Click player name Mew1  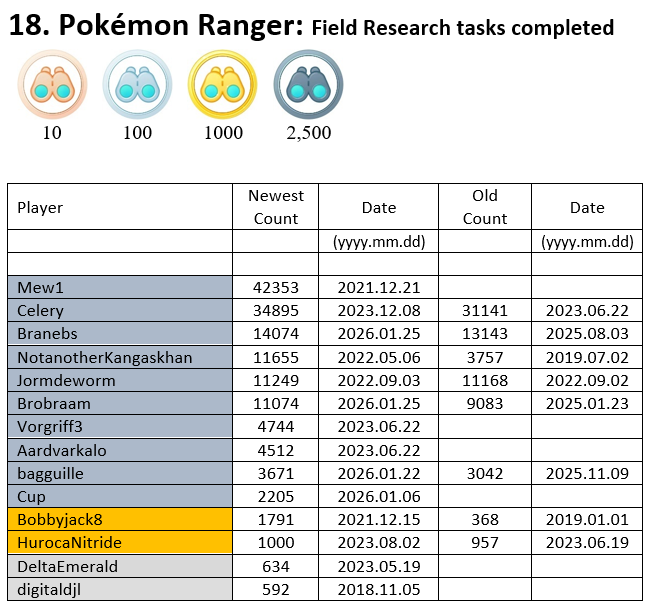pyautogui.click(x=39, y=288)
